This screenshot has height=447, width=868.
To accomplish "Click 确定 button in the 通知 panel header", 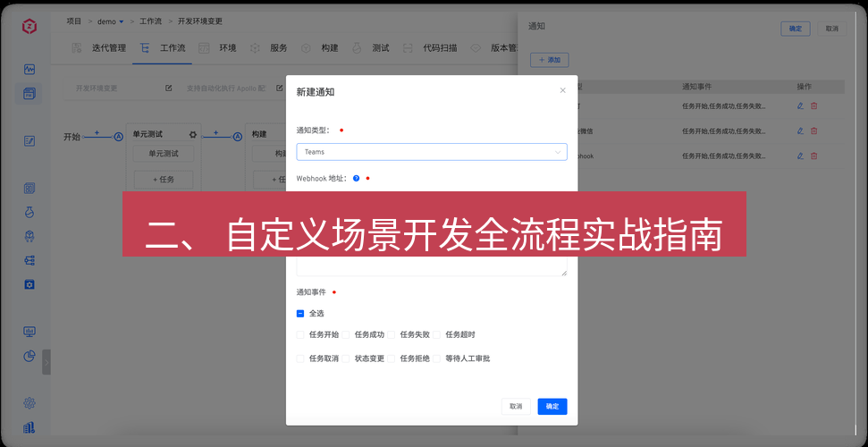I will [796, 29].
